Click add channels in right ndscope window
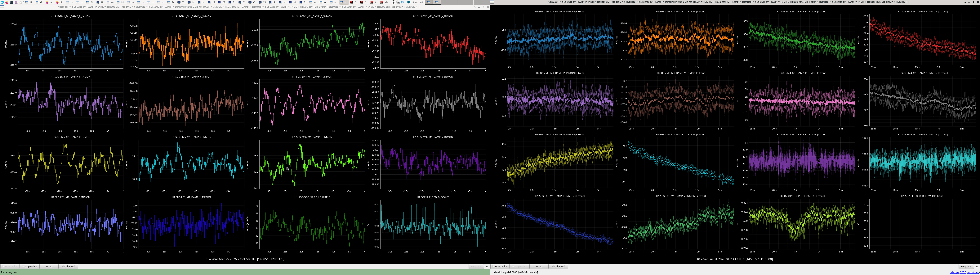This screenshot has height=275, width=980. pos(558,267)
